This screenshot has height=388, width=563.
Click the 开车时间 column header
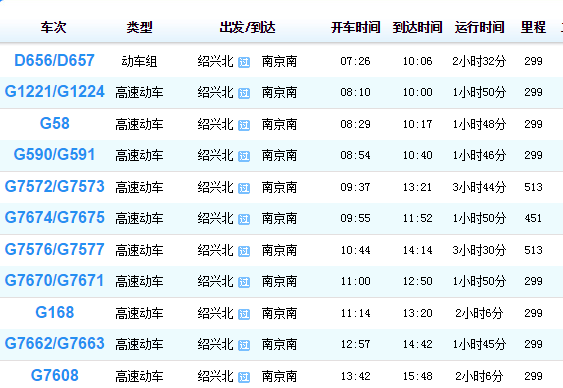356,27
